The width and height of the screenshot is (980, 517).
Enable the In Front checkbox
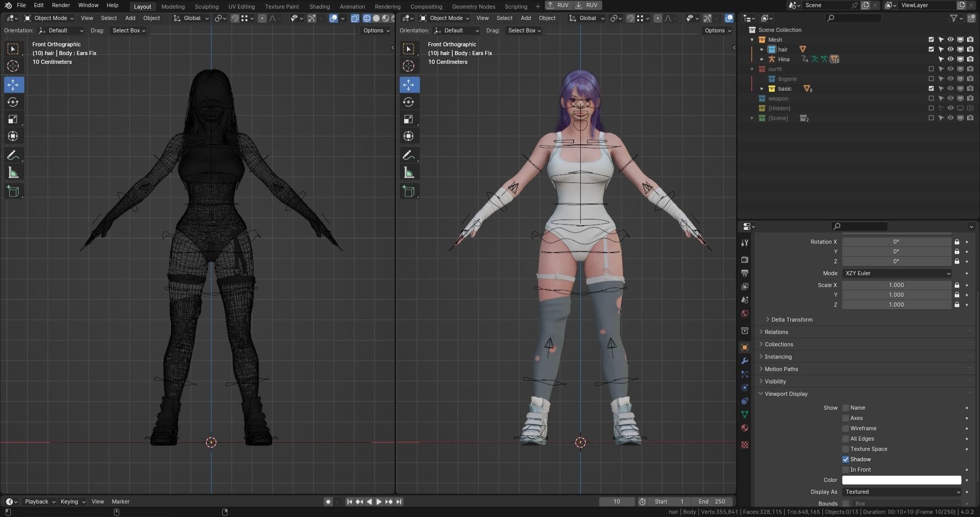click(x=845, y=470)
